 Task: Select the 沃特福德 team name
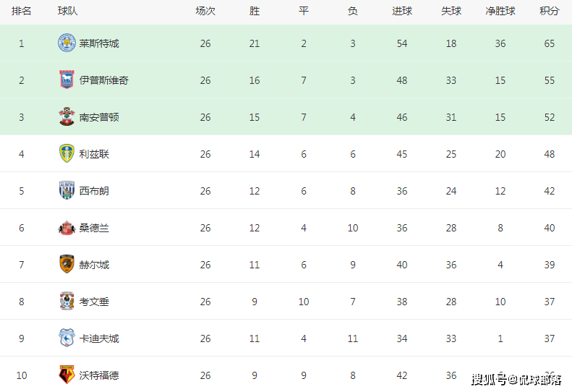99,375
